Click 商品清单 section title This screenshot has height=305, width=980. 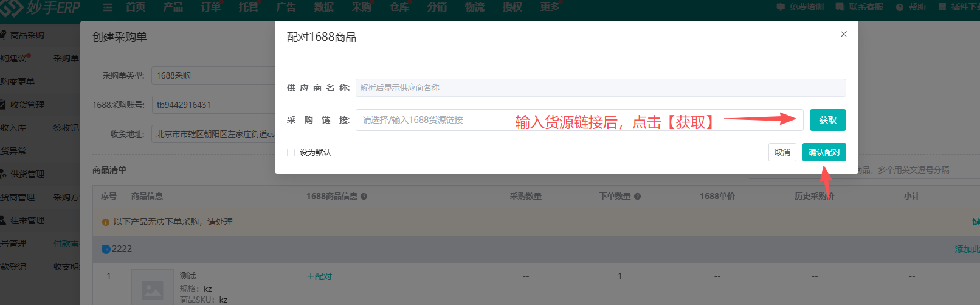[x=109, y=170]
